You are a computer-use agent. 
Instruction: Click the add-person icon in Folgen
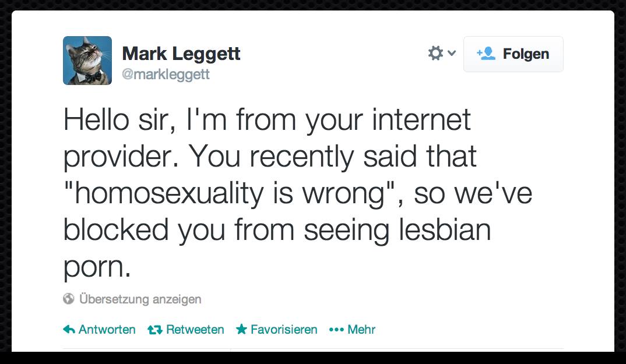click(x=486, y=54)
